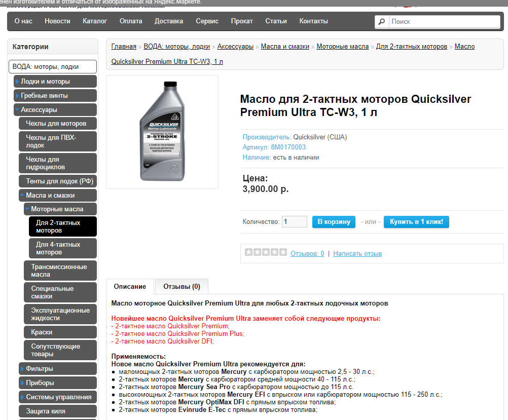Viewport: 508px width, 420px height.
Task: Click the product title heading
Action: pos(355,105)
